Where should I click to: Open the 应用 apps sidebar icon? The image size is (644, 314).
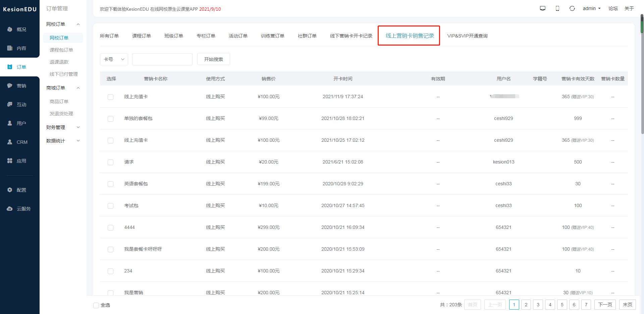click(10, 161)
